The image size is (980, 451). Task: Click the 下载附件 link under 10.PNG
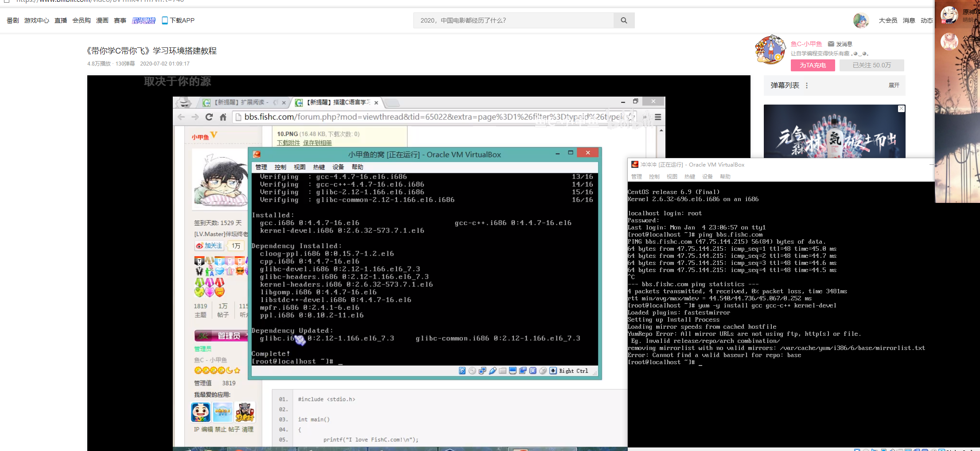coord(288,143)
